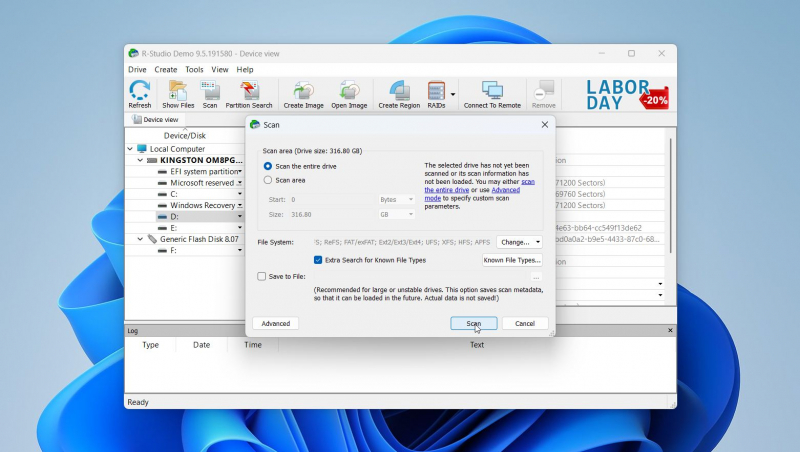Open the Drive menu
The height and width of the screenshot is (452, 800).
click(137, 69)
